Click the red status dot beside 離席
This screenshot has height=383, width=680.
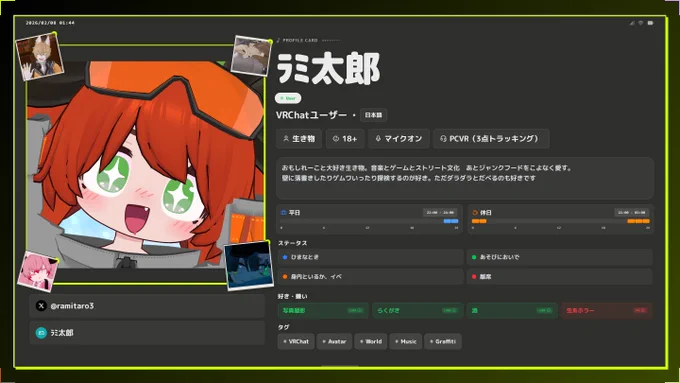point(474,277)
